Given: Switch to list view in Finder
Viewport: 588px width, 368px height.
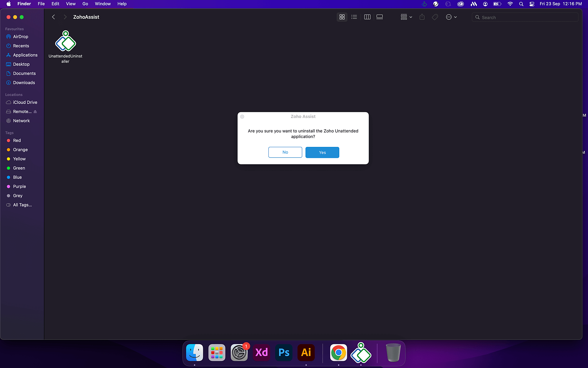Looking at the screenshot, I should pos(354,17).
